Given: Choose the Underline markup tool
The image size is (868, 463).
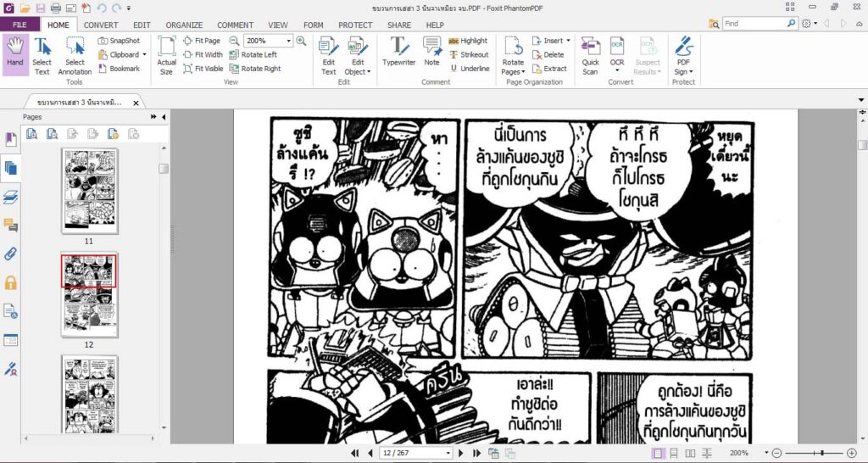Looking at the screenshot, I should (x=469, y=69).
